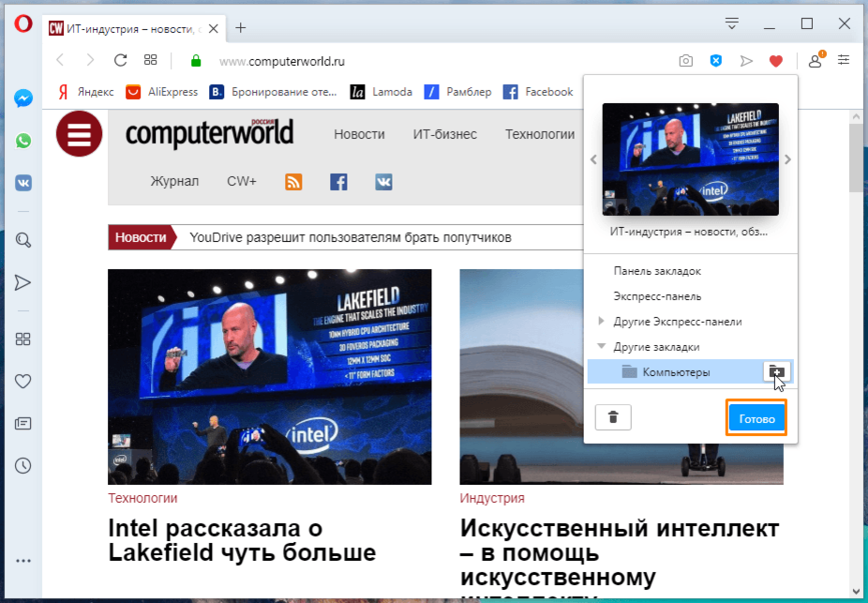Image resolution: width=868 pixels, height=603 pixels.
Task: Open the Технологии category link
Action: (142, 498)
